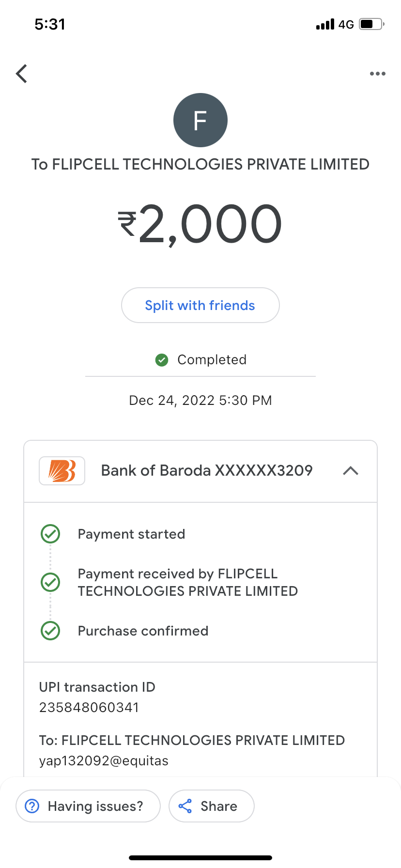This screenshot has width=401, height=868.
Task: Tap the Payment received check icon
Action: pyautogui.click(x=50, y=582)
